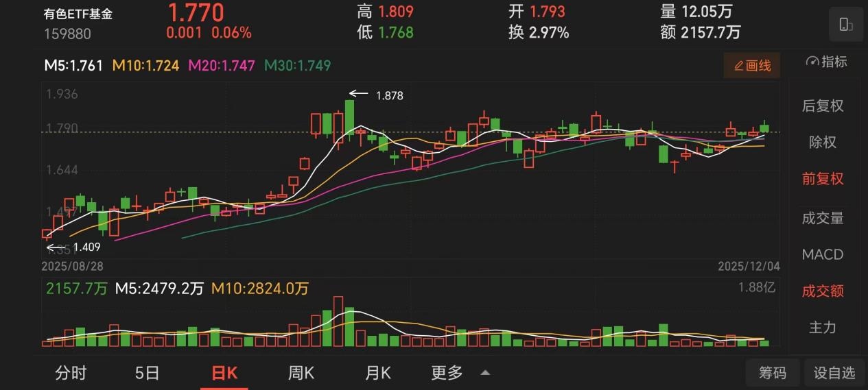Screen dimensions: 868x390
Task: Tap the fund code 159880
Action: pos(67,34)
